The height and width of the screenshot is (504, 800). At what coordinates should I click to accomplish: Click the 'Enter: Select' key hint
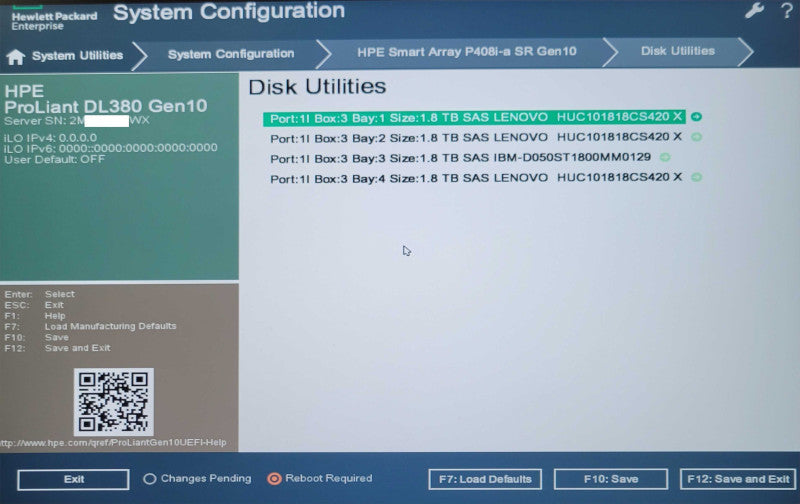[39, 294]
